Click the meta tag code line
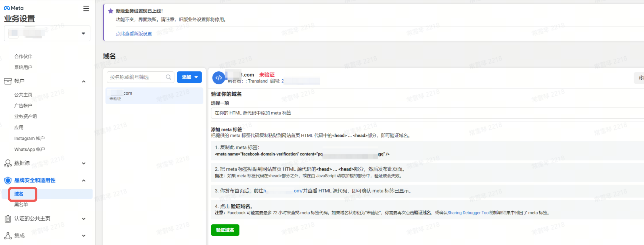The height and width of the screenshot is (245, 644). (x=302, y=154)
